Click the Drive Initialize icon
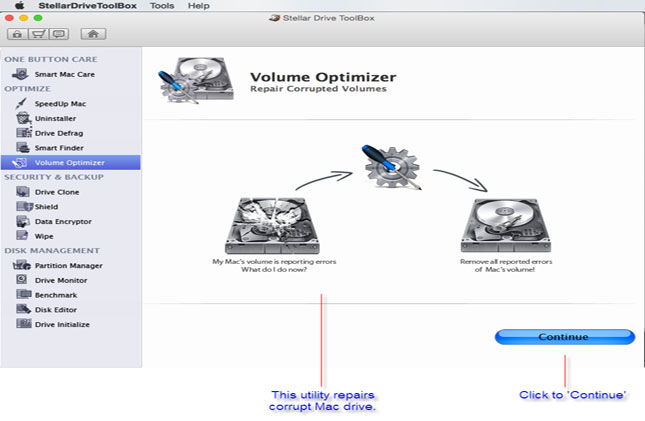Viewport: 645px width, 421px height. (23, 323)
